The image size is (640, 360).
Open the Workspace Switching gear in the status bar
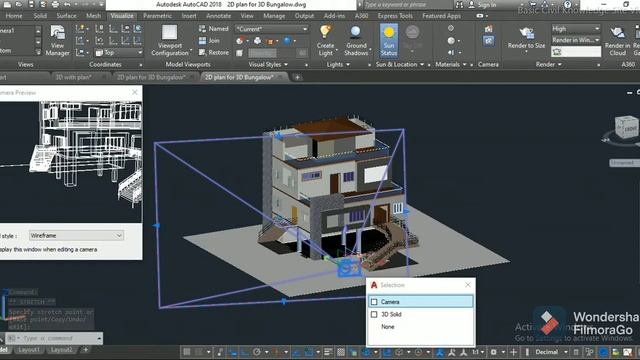(493, 352)
